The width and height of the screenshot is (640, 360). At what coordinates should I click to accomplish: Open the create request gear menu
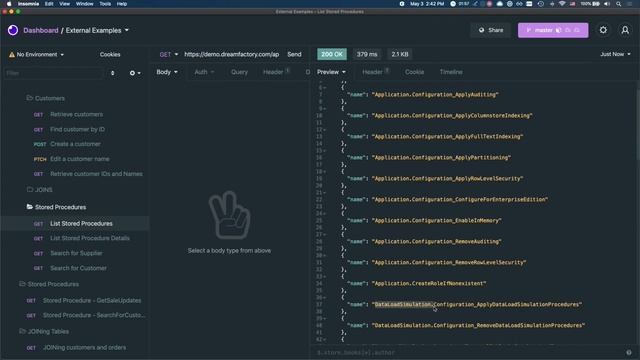point(135,73)
